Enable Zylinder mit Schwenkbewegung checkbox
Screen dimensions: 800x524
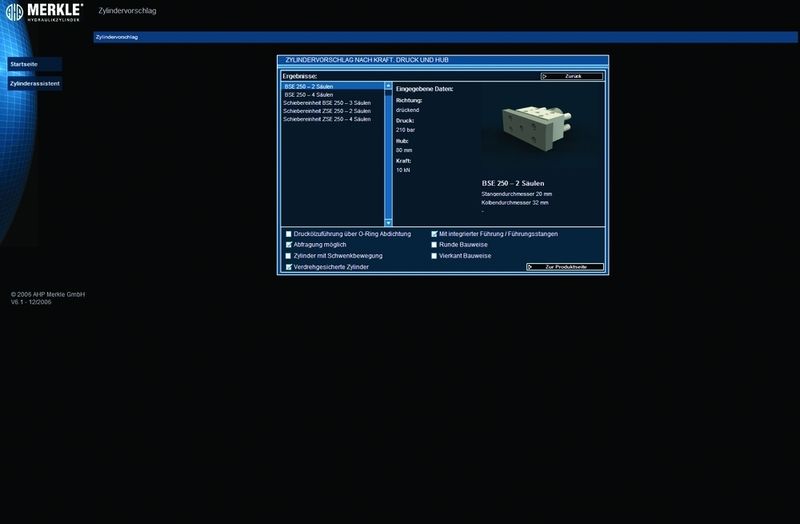[289, 256]
